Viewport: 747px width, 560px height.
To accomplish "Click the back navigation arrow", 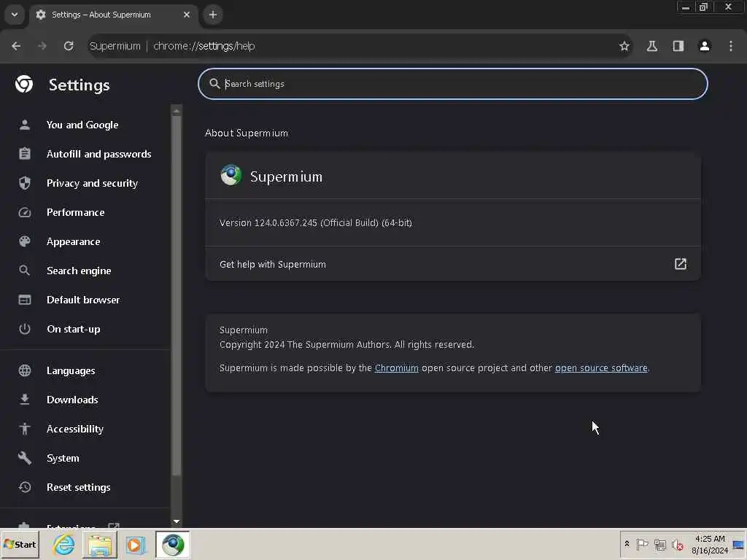I will click(x=16, y=46).
